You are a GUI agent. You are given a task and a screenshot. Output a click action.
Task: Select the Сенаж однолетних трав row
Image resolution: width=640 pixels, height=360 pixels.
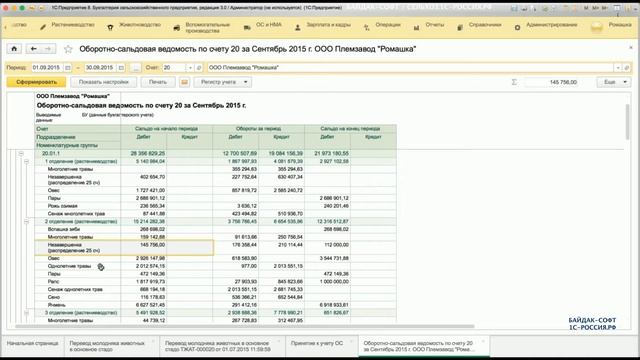click(x=216, y=289)
